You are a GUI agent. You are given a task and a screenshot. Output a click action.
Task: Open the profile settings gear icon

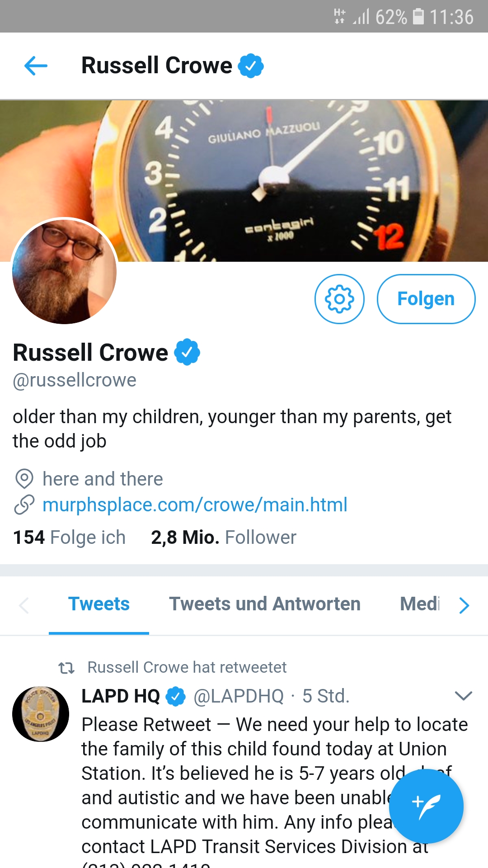339,299
